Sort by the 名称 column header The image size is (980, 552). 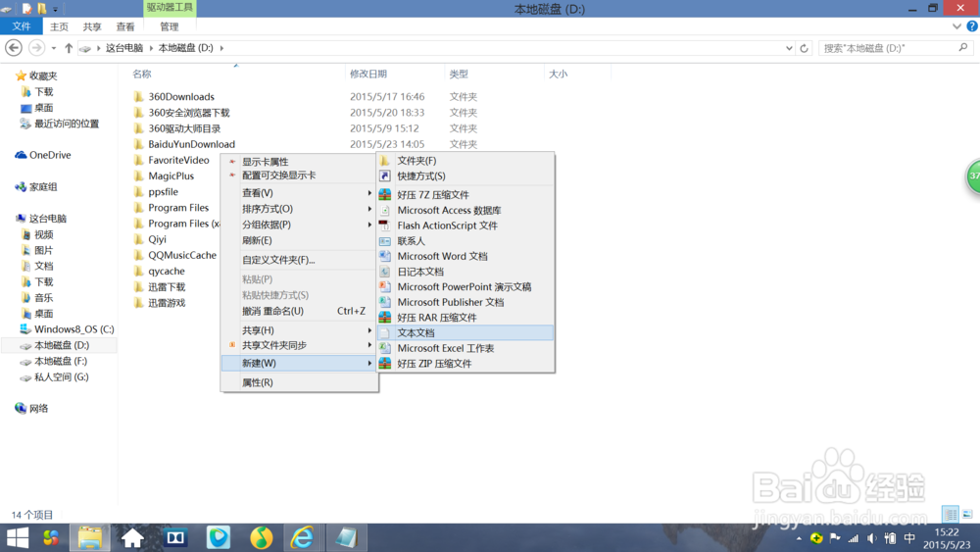(142, 74)
